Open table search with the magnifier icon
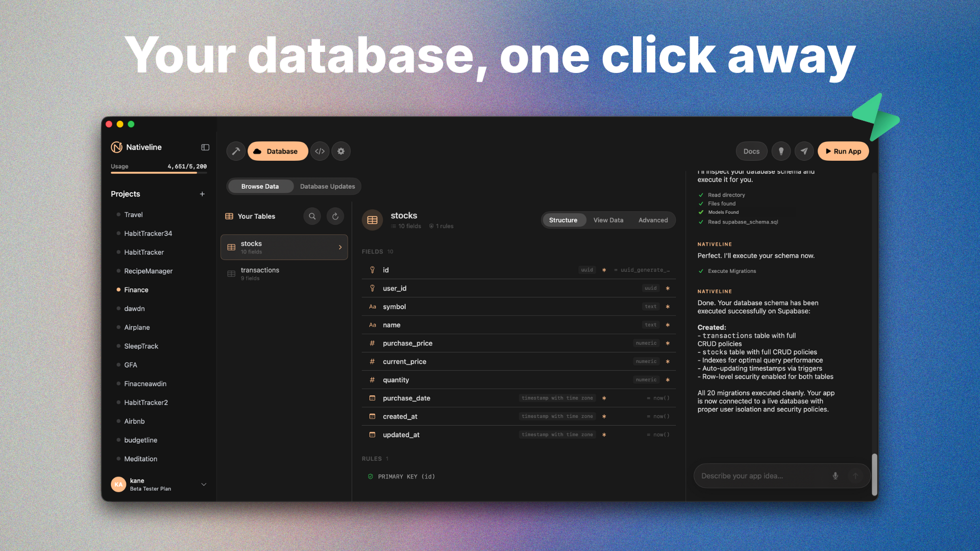 (x=312, y=216)
